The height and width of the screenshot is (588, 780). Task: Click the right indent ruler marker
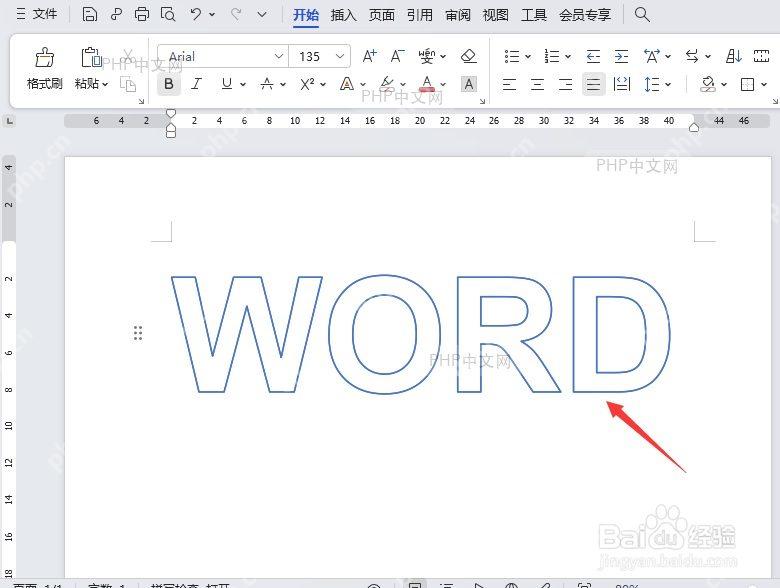[694, 128]
